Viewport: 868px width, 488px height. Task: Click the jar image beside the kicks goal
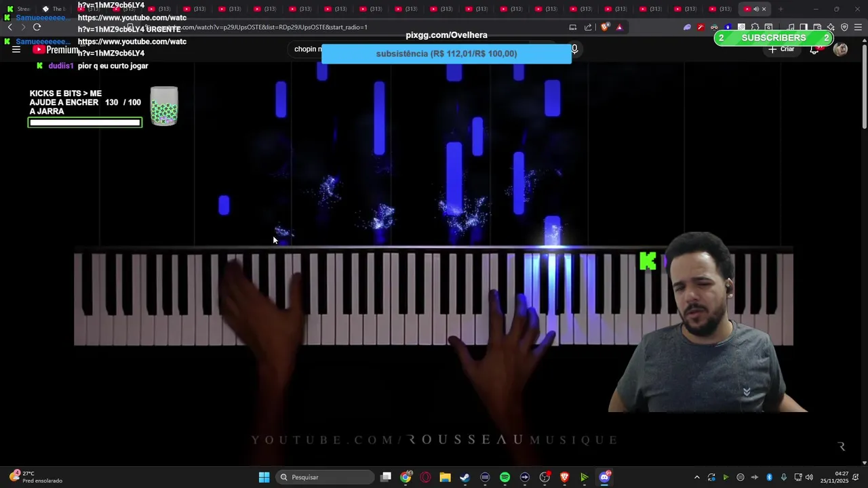pyautogui.click(x=164, y=106)
